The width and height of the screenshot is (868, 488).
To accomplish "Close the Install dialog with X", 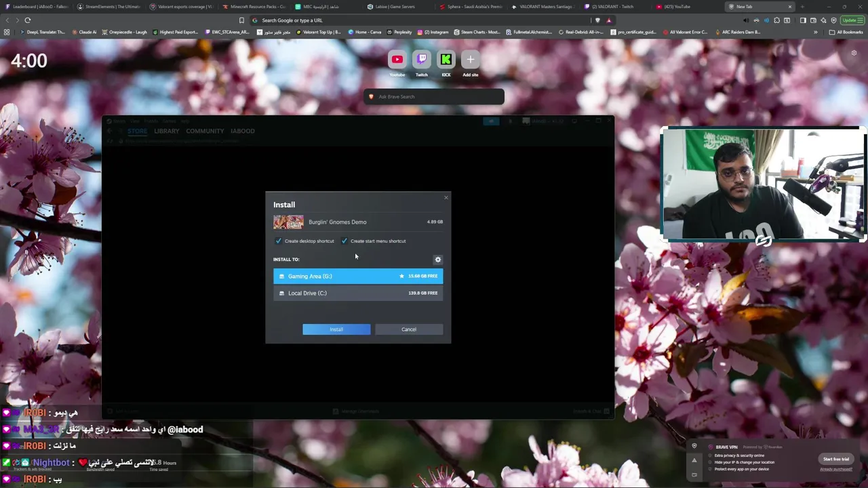I will [x=446, y=198].
